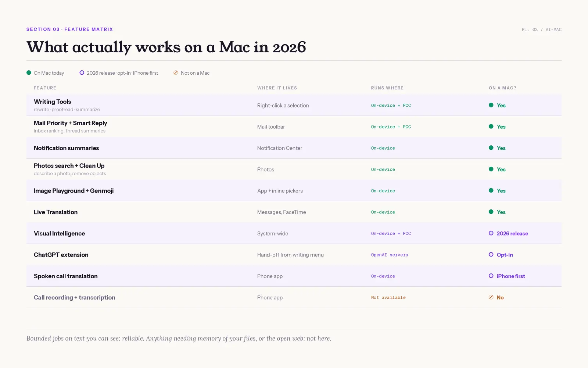This screenshot has height=368, width=588.
Task: Click the green dot in the Live Translation row
Action: coord(491,212)
